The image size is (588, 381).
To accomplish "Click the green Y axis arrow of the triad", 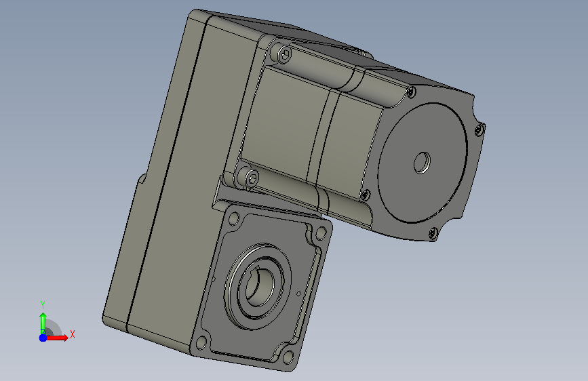I will click(43, 323).
